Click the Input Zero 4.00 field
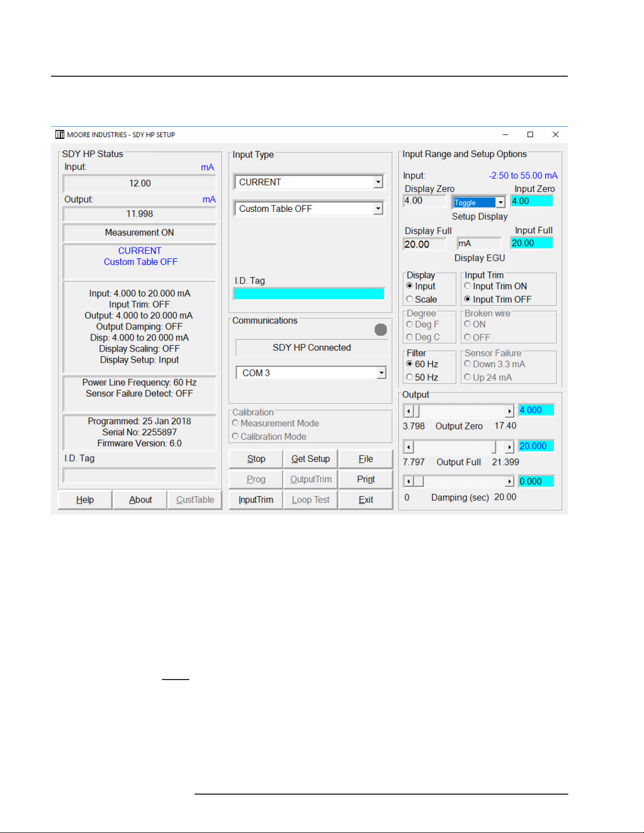Screen dimensions: 644x833 532,201
